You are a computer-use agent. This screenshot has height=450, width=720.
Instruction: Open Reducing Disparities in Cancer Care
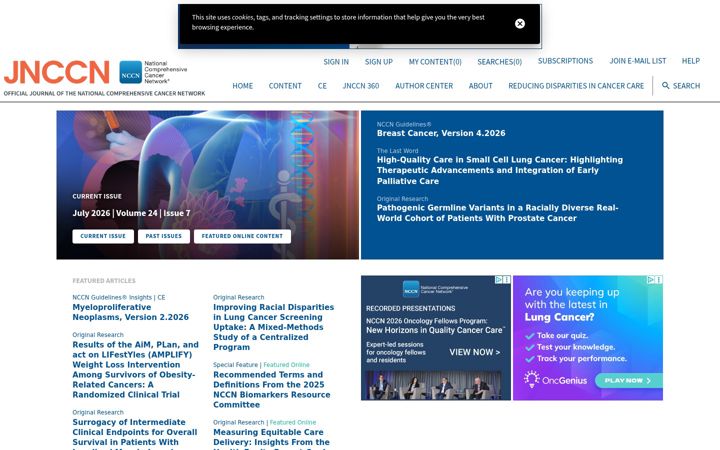576,85
